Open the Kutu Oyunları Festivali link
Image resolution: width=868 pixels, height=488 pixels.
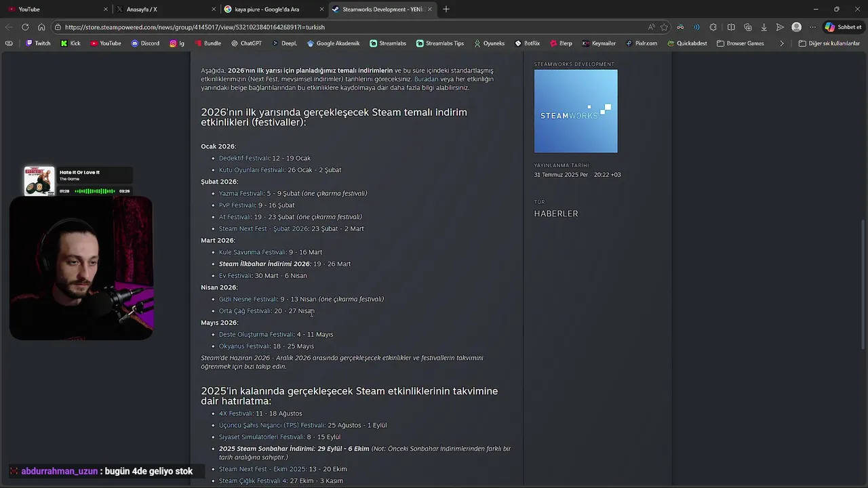click(252, 170)
